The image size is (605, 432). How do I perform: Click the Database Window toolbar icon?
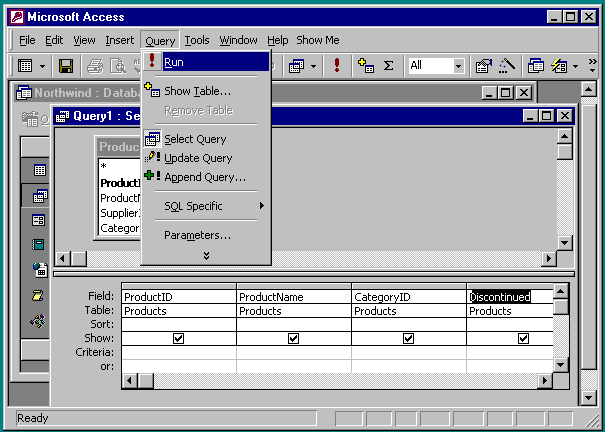(536, 66)
